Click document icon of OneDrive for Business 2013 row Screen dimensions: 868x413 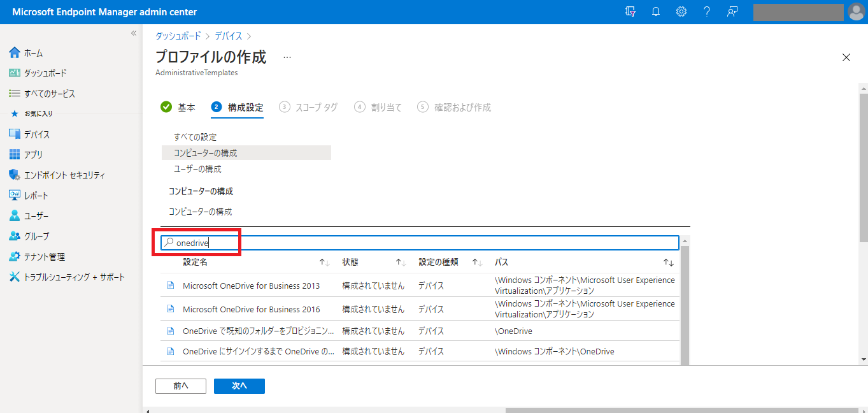tap(171, 286)
